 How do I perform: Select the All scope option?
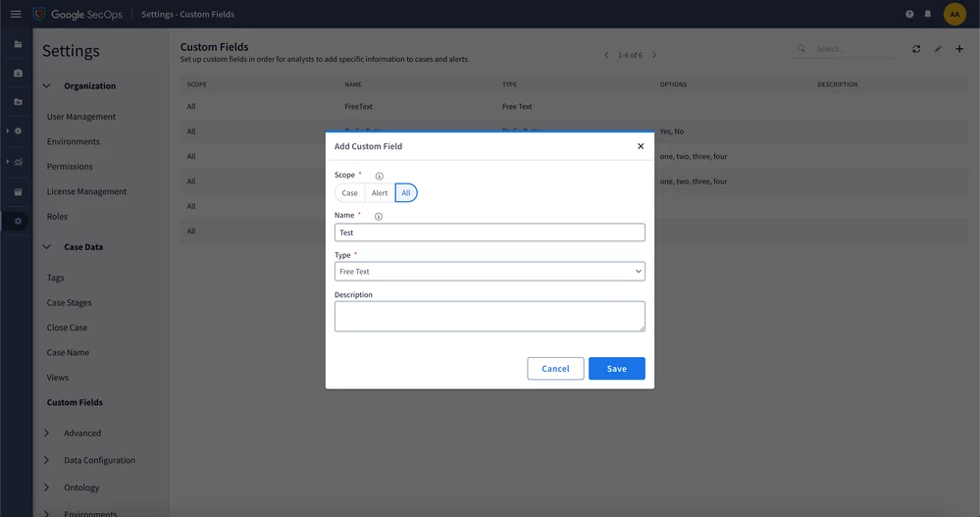(406, 193)
